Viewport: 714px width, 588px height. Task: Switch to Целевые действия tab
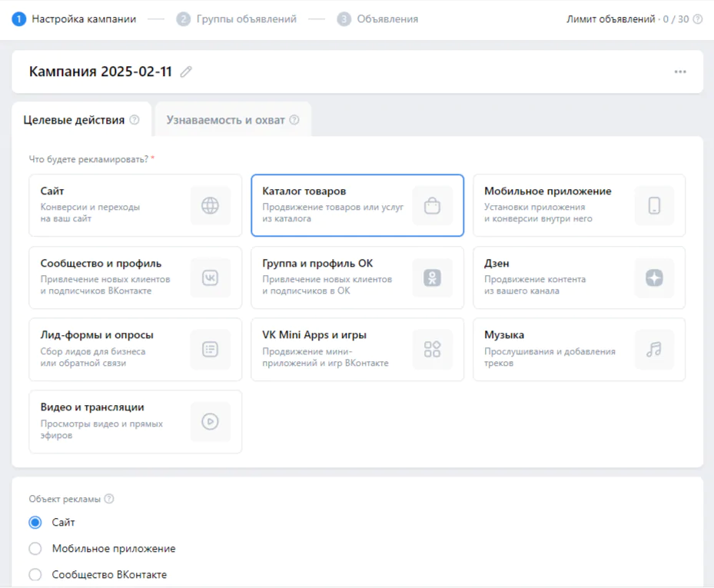[81, 119]
